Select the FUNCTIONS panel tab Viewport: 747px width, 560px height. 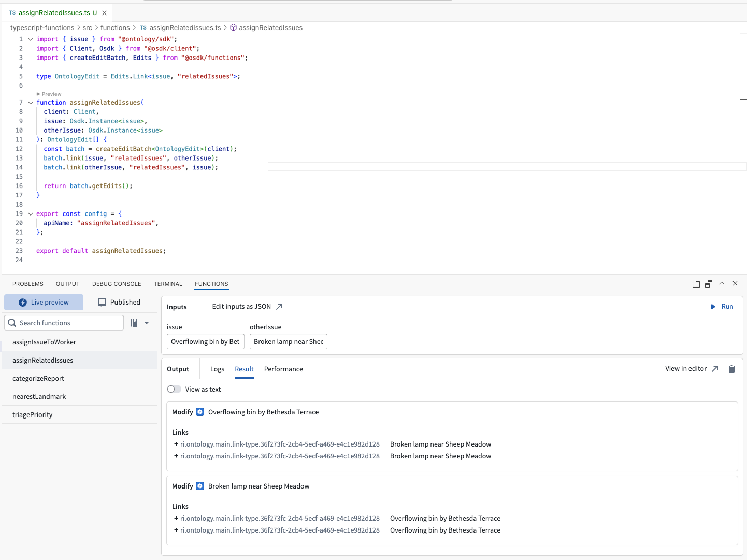[x=211, y=284]
